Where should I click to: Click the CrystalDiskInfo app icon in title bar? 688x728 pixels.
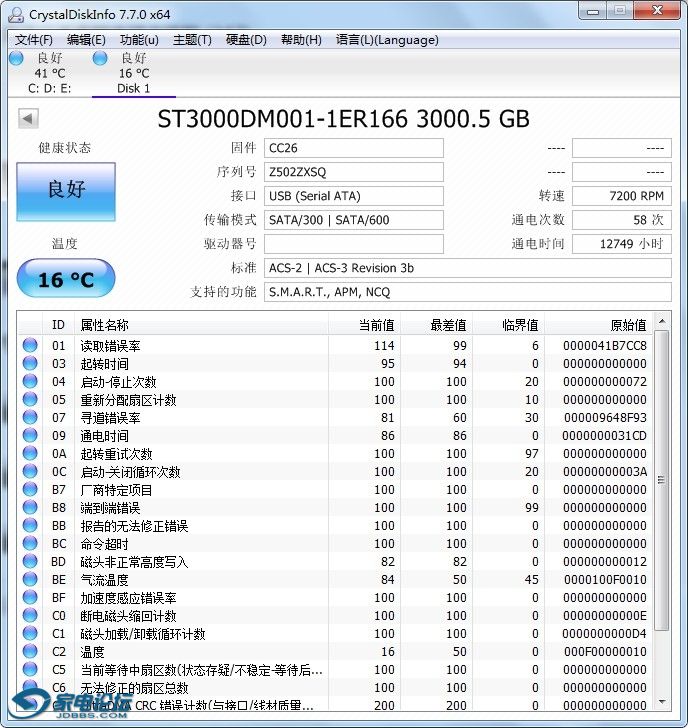(16, 14)
